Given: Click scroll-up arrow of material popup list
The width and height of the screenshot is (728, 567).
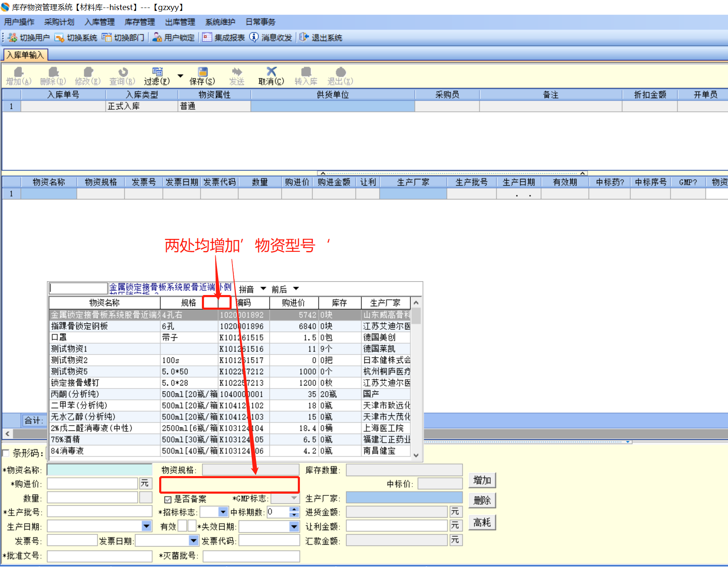Looking at the screenshot, I should pyautogui.click(x=416, y=303).
